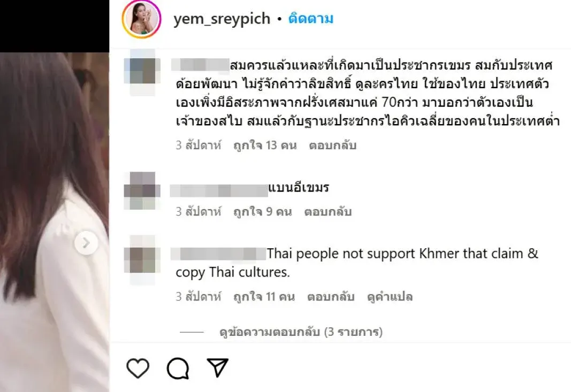Screen dimensions: 571x392
Task: View translation via ดูคำแปล
Action: [x=390, y=297]
